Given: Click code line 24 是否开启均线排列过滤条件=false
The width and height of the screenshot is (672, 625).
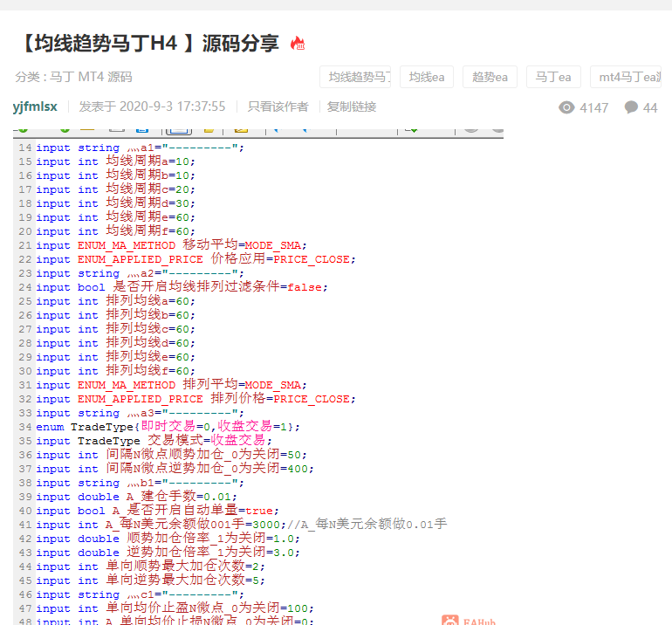Looking at the screenshot, I should 182,287.
